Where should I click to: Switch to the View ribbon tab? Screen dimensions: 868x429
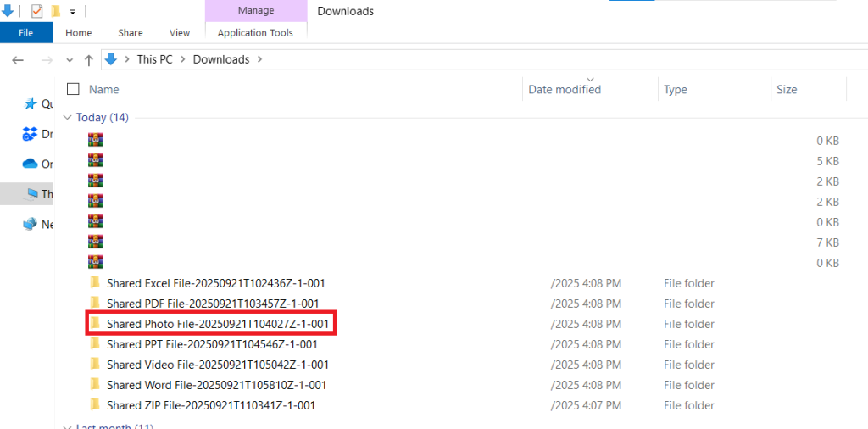(180, 33)
